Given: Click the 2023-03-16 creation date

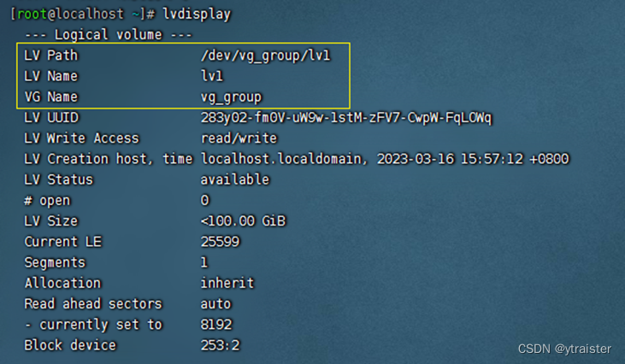Looking at the screenshot, I should click(416, 159).
